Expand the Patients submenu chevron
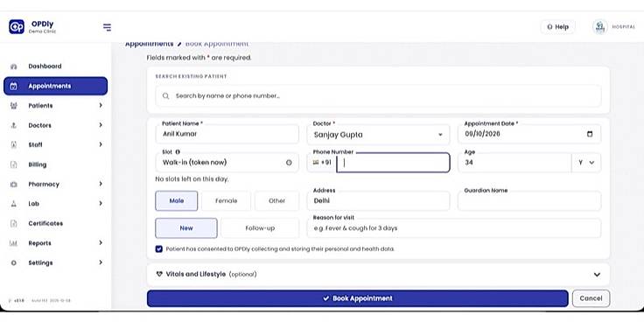 click(101, 106)
